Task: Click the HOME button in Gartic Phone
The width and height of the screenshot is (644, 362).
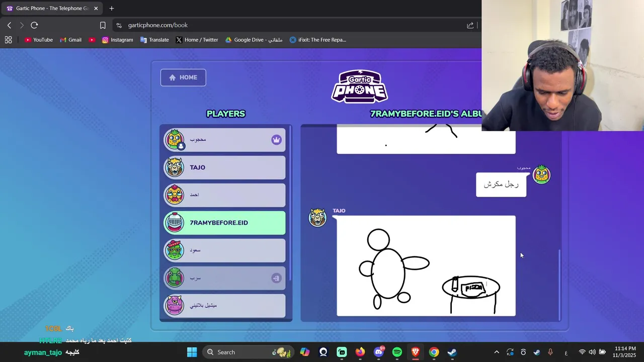Action: pos(183,77)
